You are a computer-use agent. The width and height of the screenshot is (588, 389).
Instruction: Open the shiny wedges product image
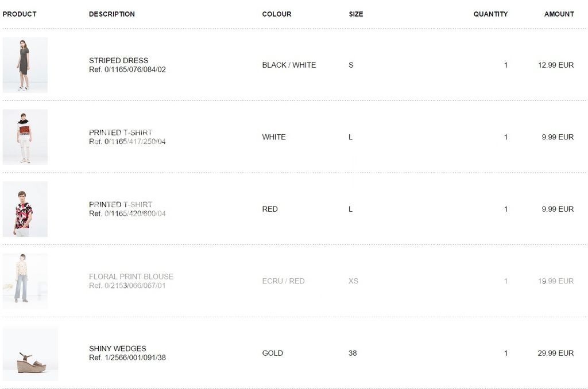30,353
